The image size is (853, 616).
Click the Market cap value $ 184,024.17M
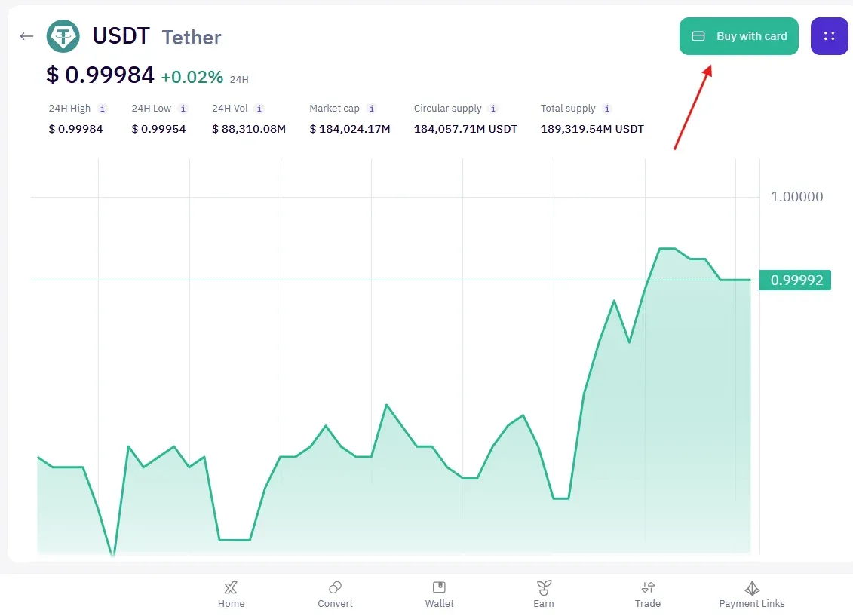pyautogui.click(x=350, y=129)
